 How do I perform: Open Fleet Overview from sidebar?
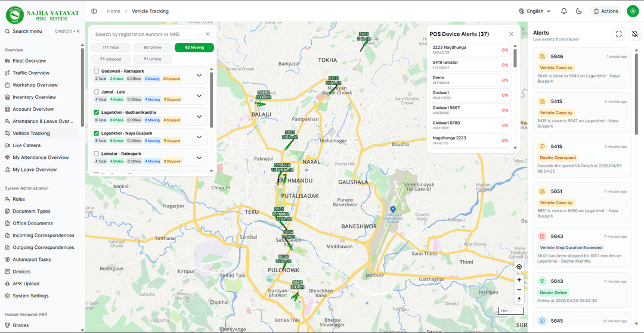tap(29, 61)
